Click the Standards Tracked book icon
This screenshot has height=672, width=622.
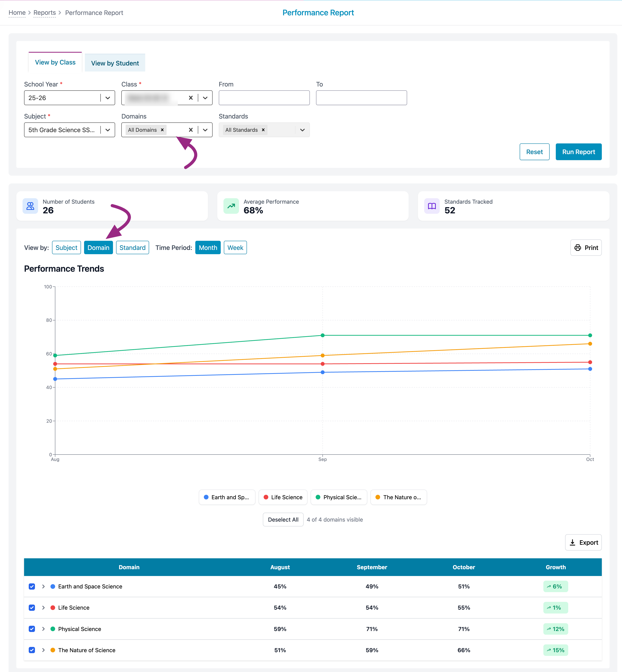[x=432, y=206]
